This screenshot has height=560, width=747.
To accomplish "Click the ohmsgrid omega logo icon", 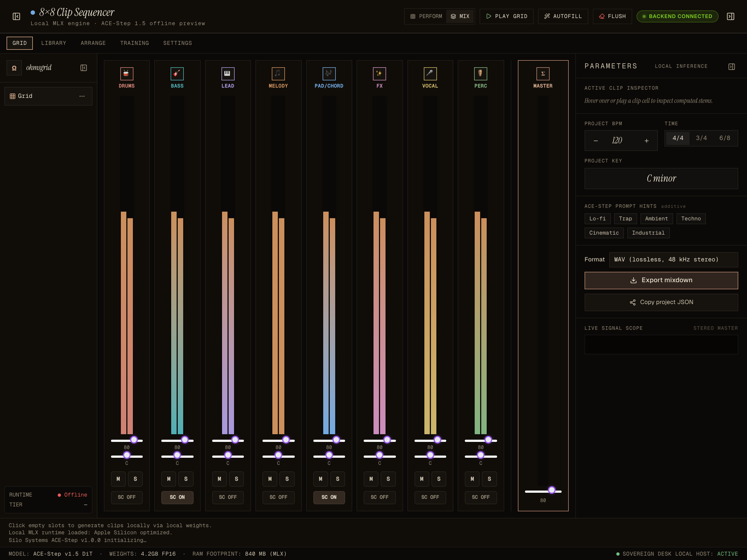I will click(x=14, y=68).
